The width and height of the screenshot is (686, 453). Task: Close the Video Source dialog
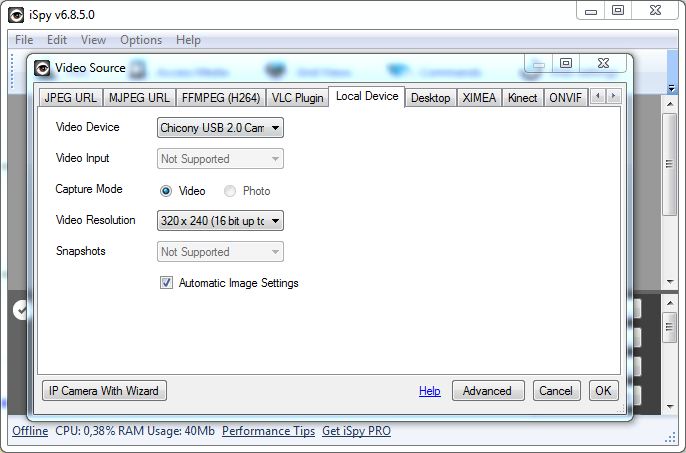pyautogui.click(x=604, y=63)
